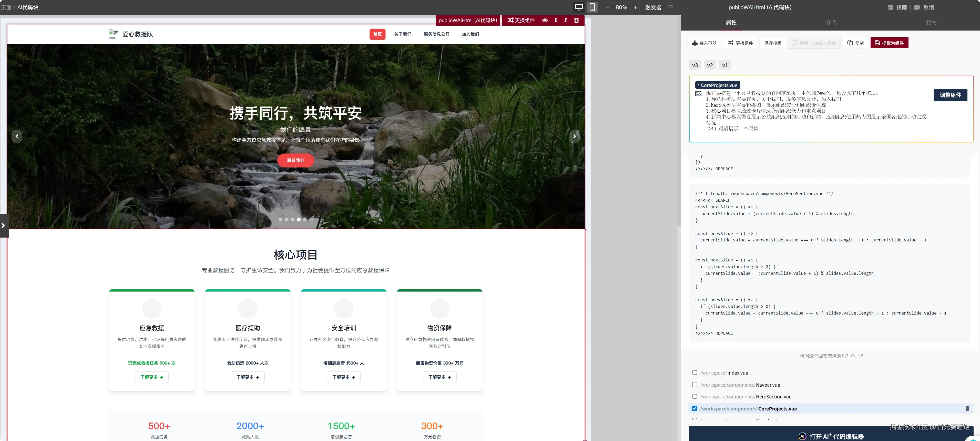Give thumbs up to the AI answer
980x441 pixels.
click(x=853, y=356)
